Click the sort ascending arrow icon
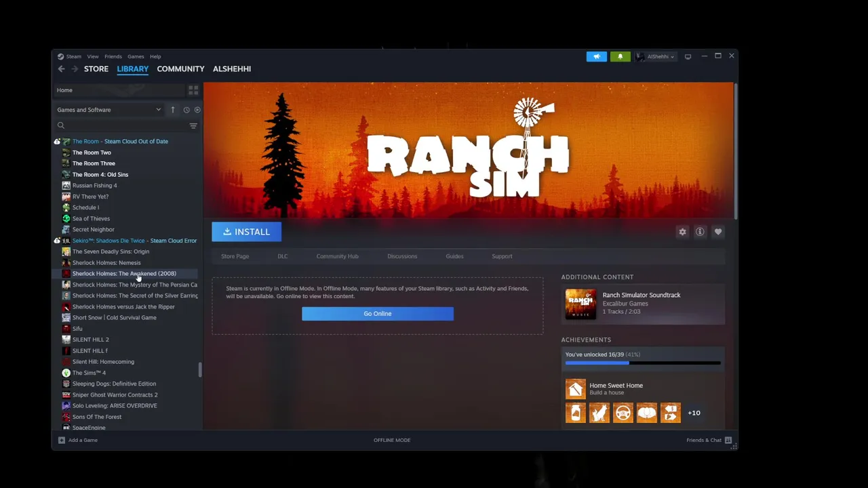The height and width of the screenshot is (488, 868). point(173,110)
